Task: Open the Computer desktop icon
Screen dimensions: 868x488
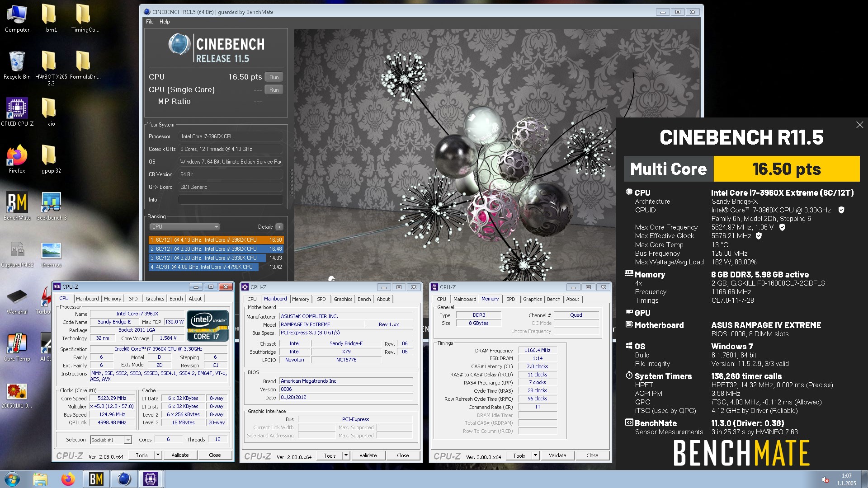Action: tap(17, 18)
